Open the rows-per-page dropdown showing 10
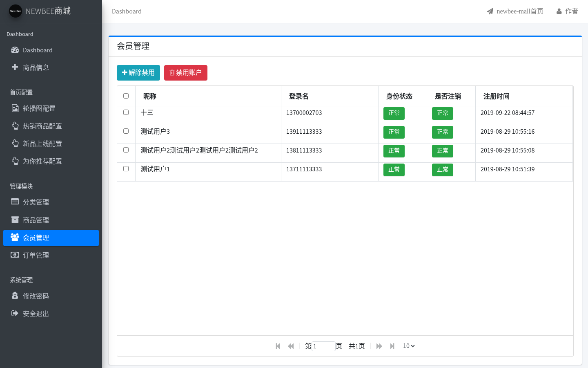This screenshot has width=588, height=368. pyautogui.click(x=409, y=346)
